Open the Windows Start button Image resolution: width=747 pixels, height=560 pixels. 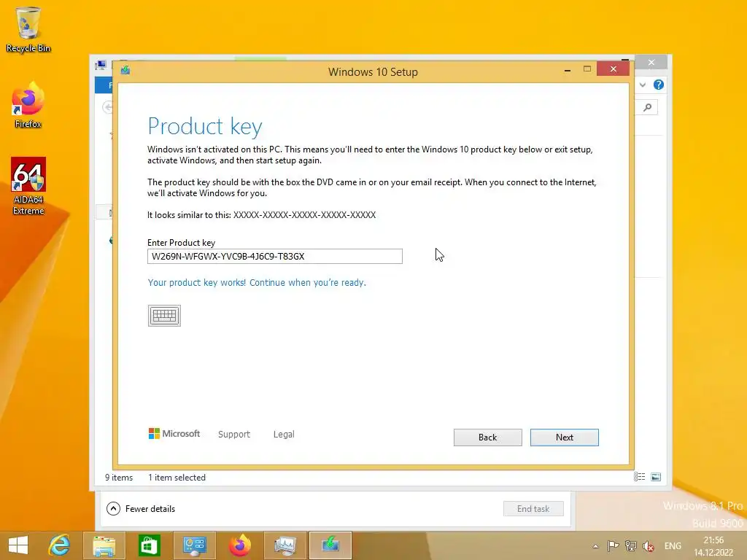pos(18,545)
